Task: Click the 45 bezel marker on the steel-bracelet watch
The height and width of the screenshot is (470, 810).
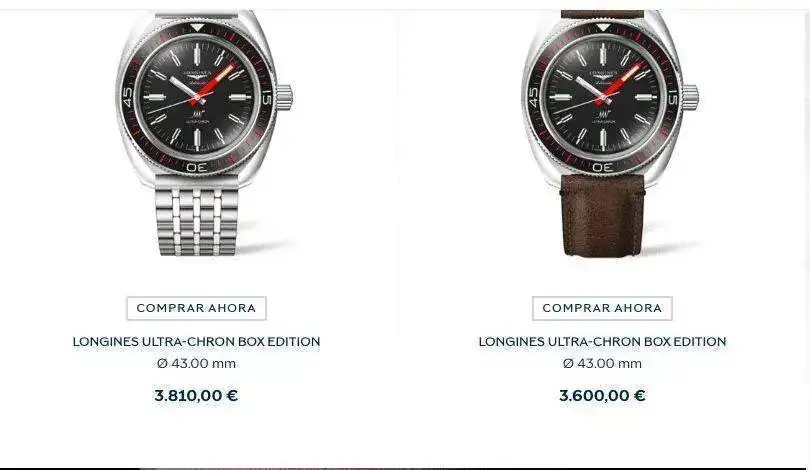Action: (x=128, y=97)
